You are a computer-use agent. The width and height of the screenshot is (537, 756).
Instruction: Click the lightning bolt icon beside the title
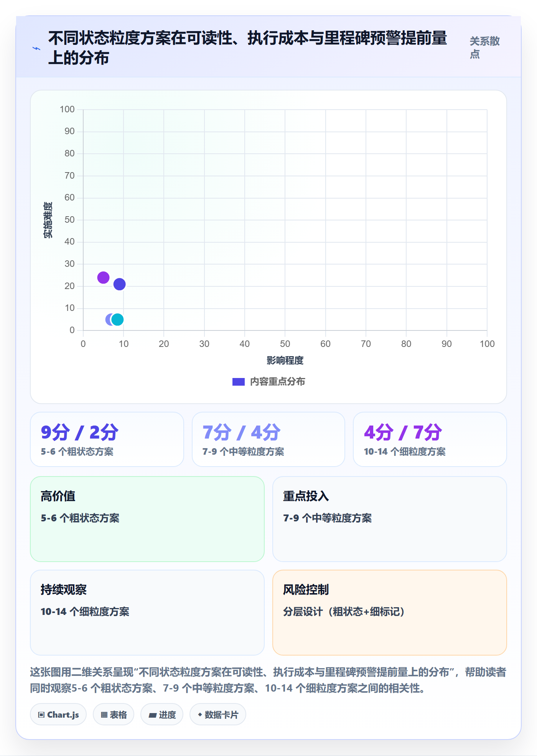[x=36, y=48]
